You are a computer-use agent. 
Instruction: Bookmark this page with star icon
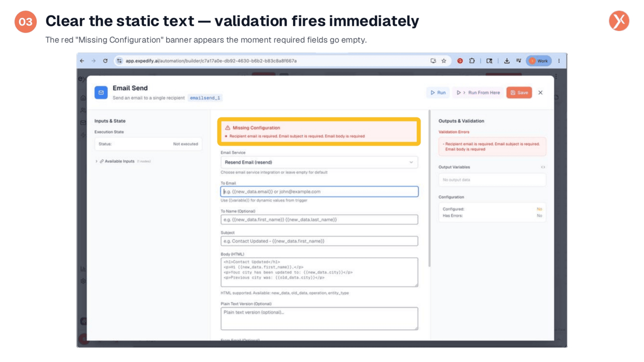[x=444, y=61]
